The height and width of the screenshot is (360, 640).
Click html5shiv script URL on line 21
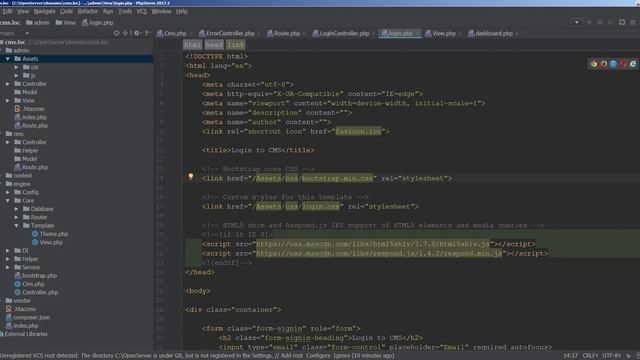pyautogui.click(x=373, y=244)
